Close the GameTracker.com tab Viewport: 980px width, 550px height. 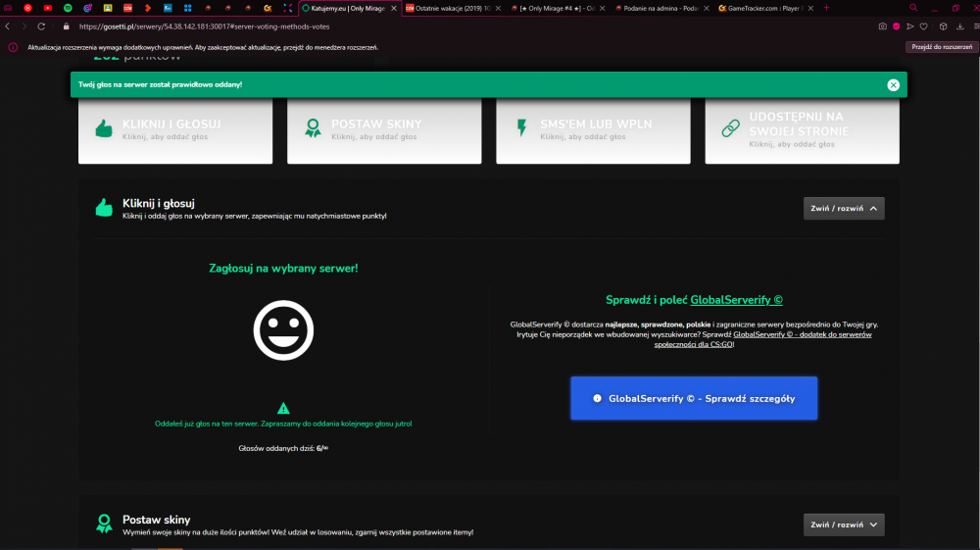click(x=810, y=8)
